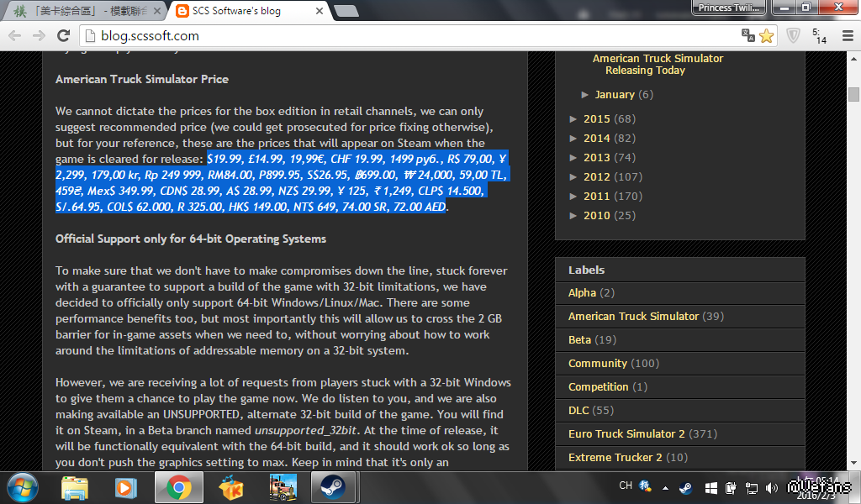Click the address bar showing blog.scssoft.com
Screen dimensions: 861x504
click(412, 35)
